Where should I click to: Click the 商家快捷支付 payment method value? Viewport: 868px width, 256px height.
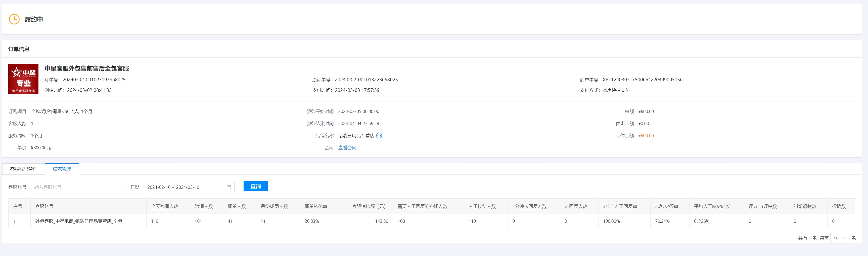[616, 90]
